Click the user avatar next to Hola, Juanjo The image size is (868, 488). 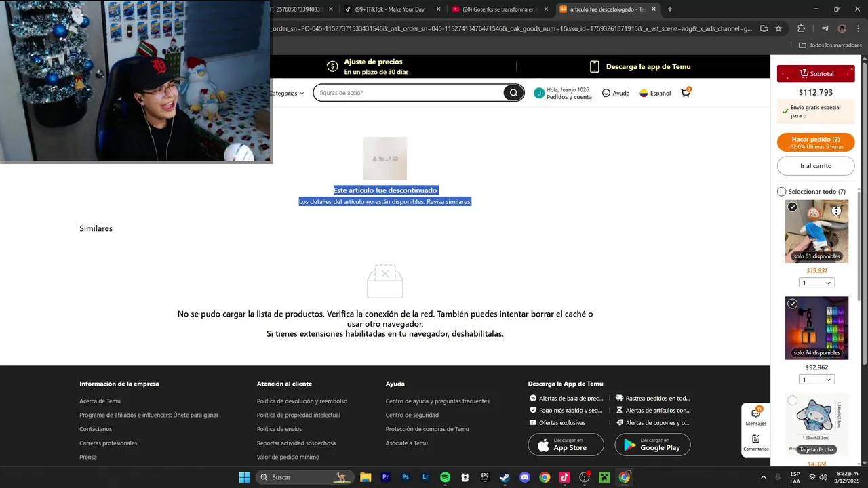(539, 93)
